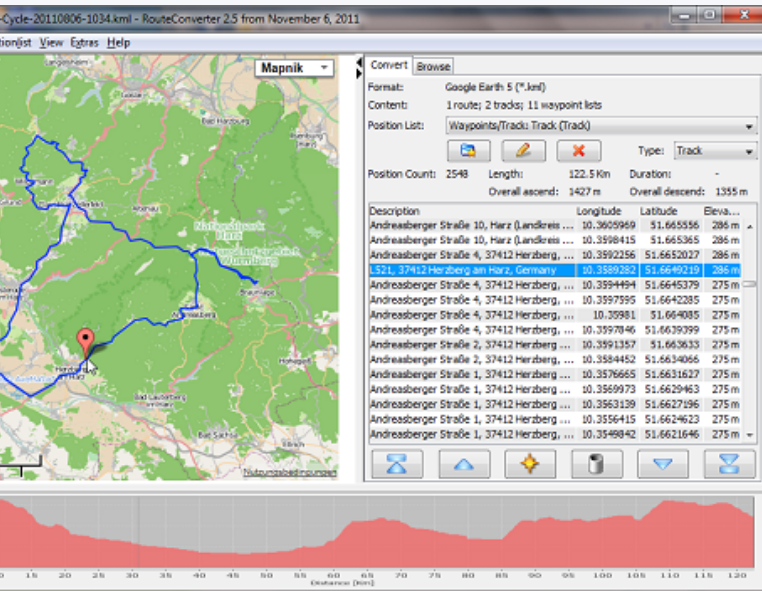Image resolution: width=762 pixels, height=591 pixels.
Task: Move selected position down one row
Action: (663, 464)
